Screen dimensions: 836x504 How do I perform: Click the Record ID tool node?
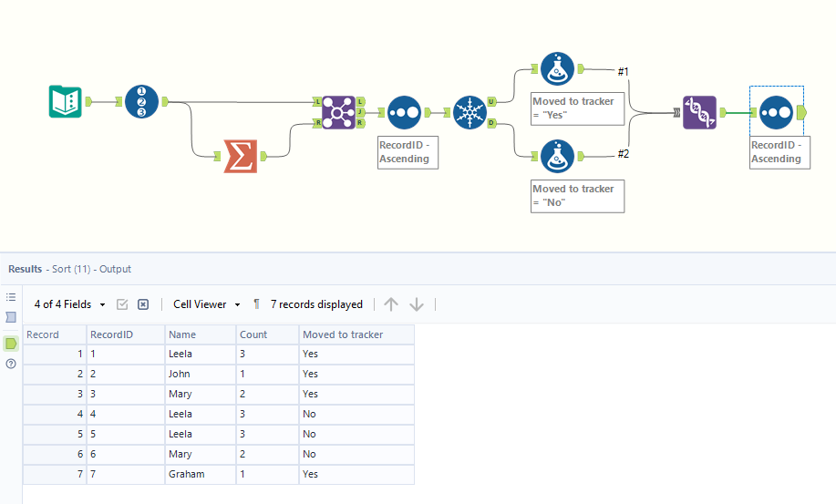point(141,101)
